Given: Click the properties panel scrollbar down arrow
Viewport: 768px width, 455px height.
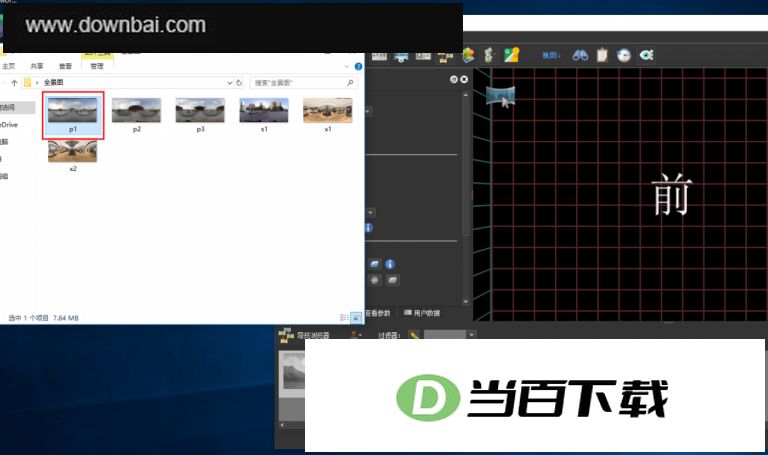Looking at the screenshot, I should 465,302.
